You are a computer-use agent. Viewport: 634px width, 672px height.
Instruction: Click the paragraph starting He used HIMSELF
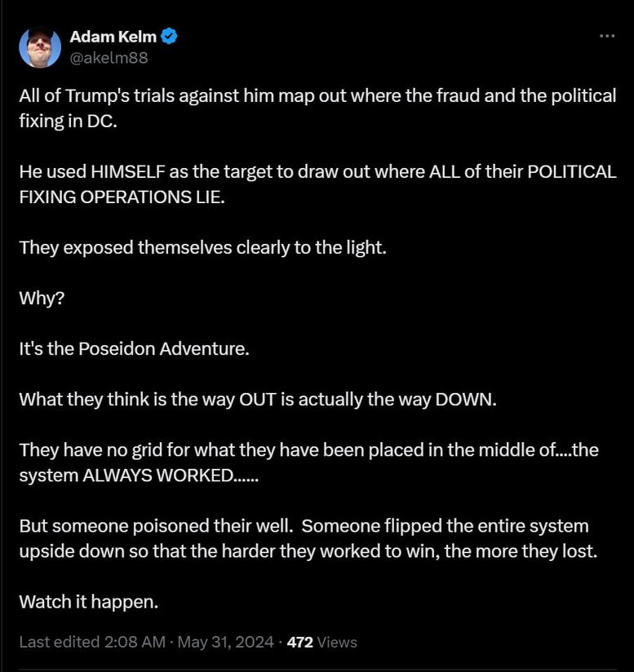tap(317, 173)
